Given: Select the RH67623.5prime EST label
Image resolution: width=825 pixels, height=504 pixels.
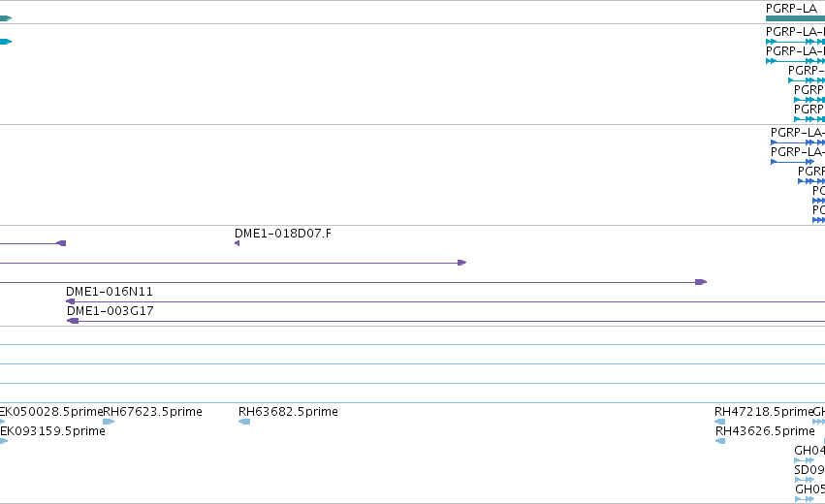Looking at the screenshot, I should 152,411.
